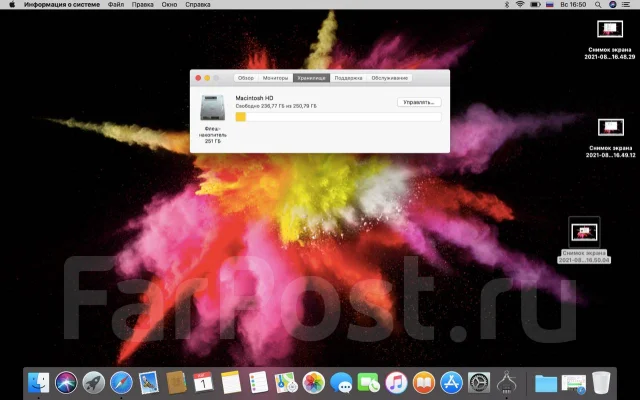Image resolution: width=640 pixels, height=400 pixels.
Task: Open Messages app in Dock
Action: click(341, 383)
